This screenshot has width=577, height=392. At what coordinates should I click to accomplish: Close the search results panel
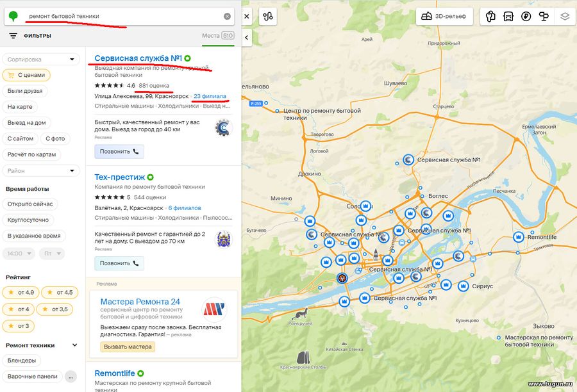pyautogui.click(x=247, y=16)
